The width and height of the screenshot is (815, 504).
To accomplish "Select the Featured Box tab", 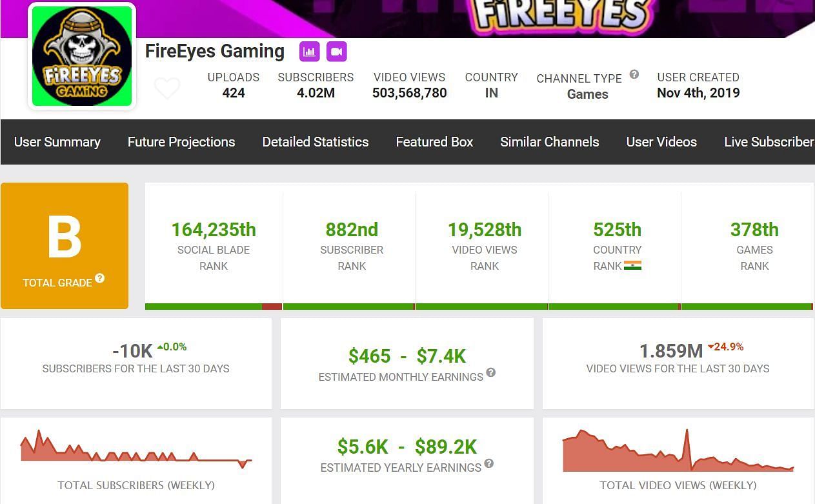I will click(x=434, y=142).
